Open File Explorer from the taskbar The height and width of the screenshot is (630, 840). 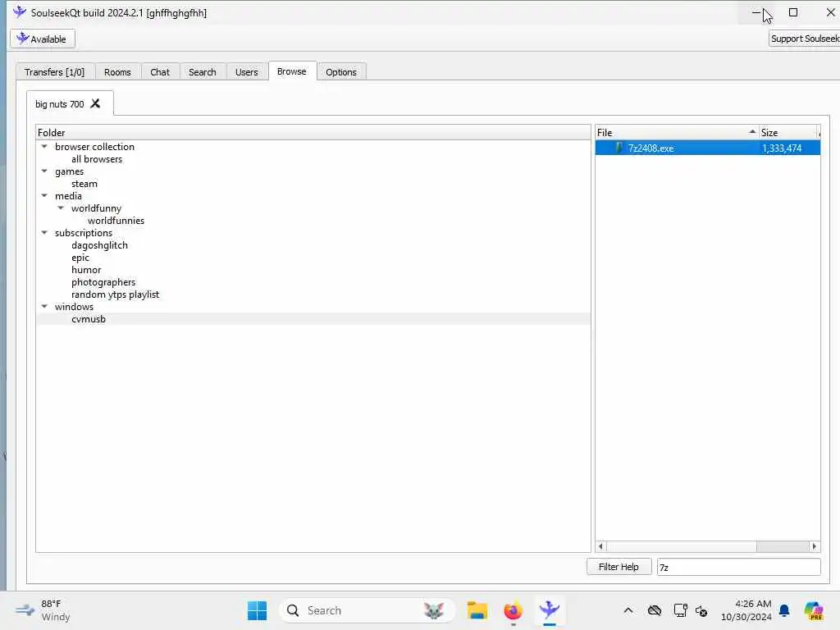pos(477,610)
